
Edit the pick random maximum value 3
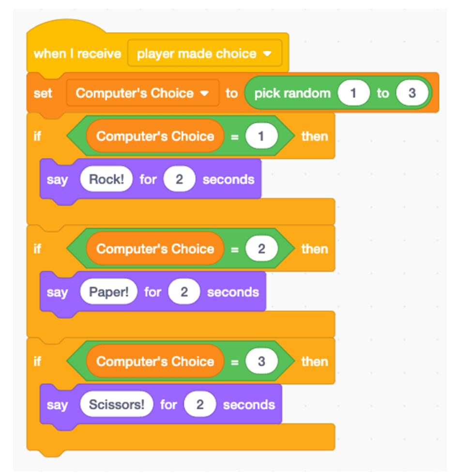click(412, 93)
